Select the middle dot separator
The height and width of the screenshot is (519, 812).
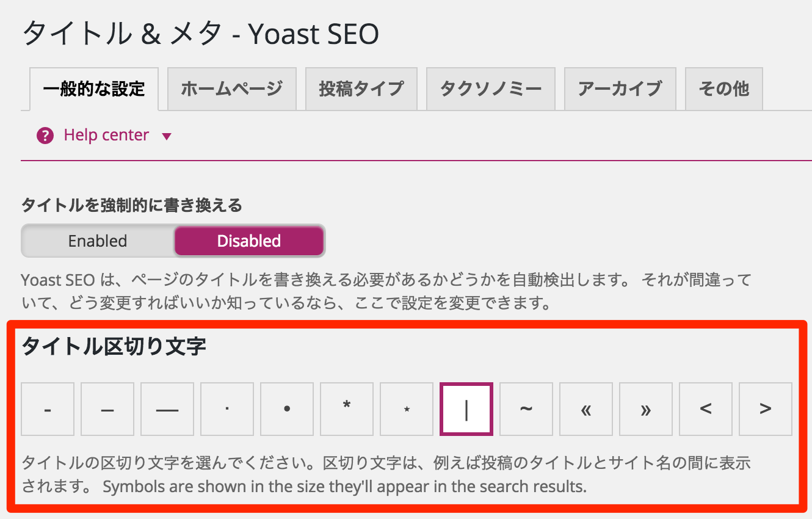pos(227,409)
